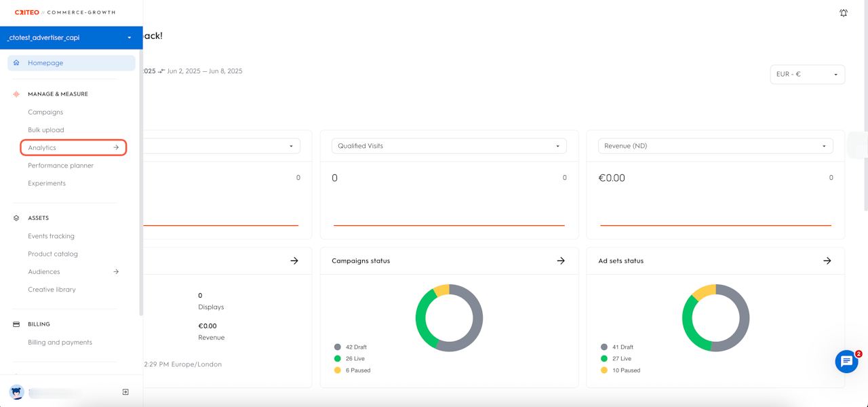Viewport: 868px width, 407px height.
Task: Click arrow next to Audiences
Action: coord(116,271)
